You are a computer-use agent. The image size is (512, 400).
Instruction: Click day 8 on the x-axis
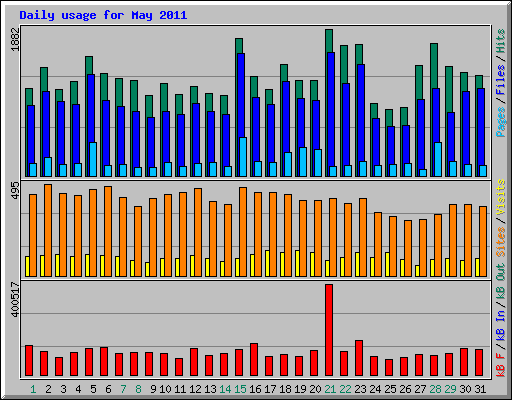click(x=138, y=389)
